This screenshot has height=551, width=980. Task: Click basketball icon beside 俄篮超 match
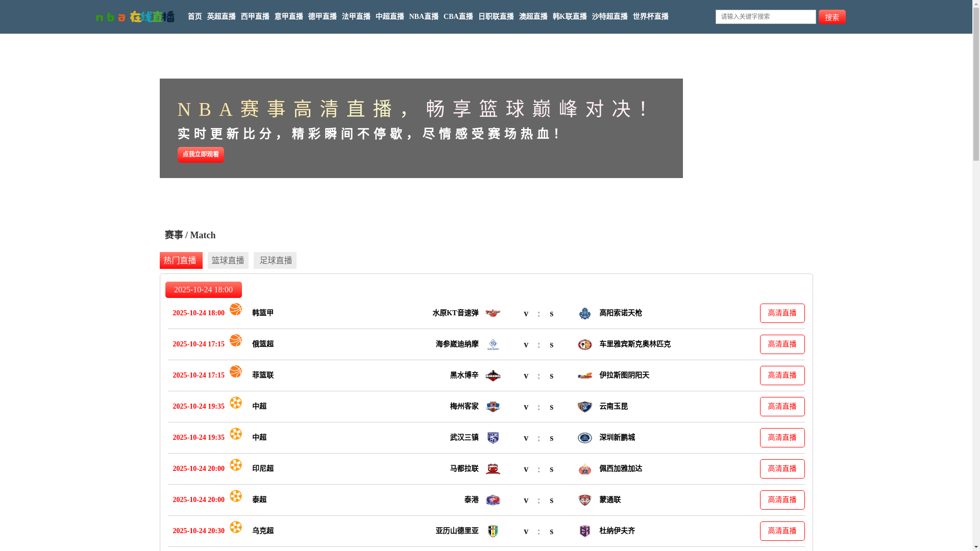click(235, 340)
